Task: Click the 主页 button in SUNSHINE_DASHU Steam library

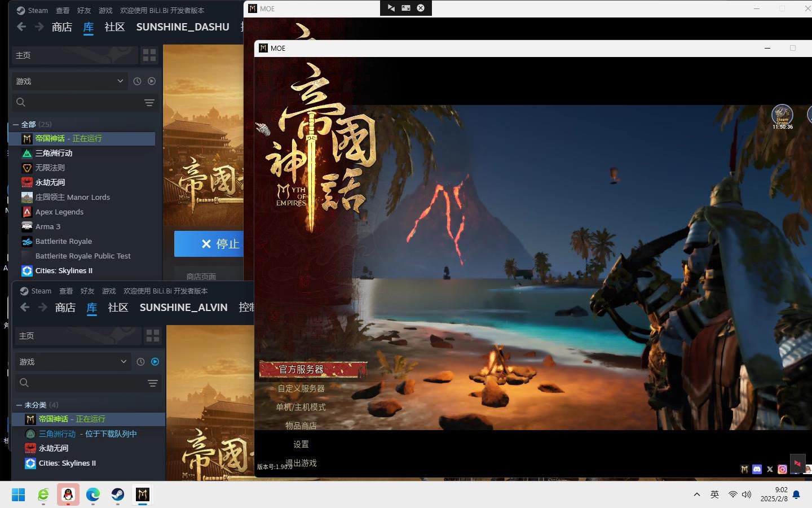Action: 75,55
